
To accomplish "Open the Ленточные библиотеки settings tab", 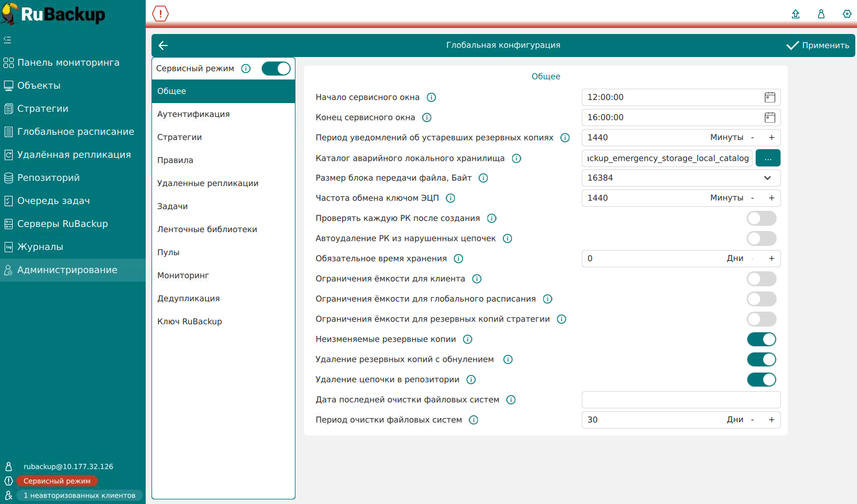I will point(223,230).
